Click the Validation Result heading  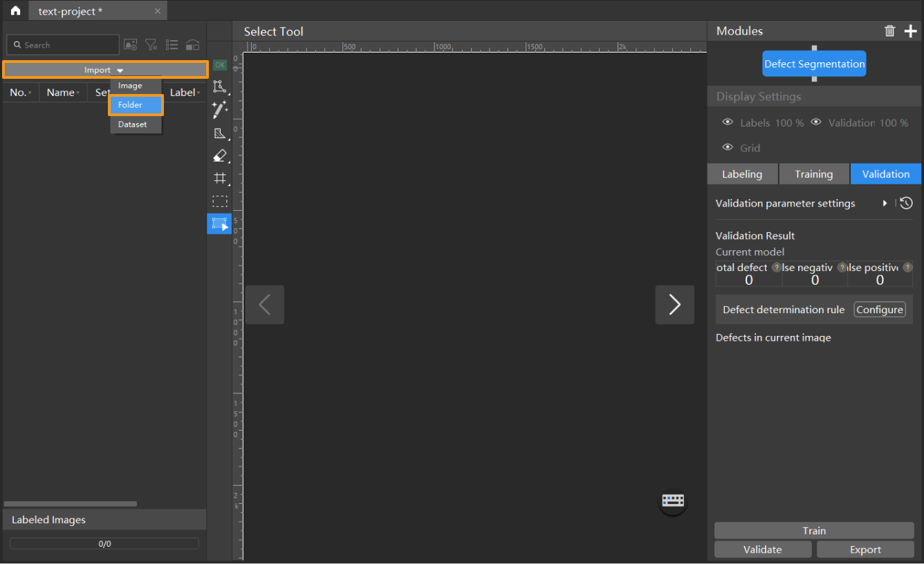coord(755,236)
